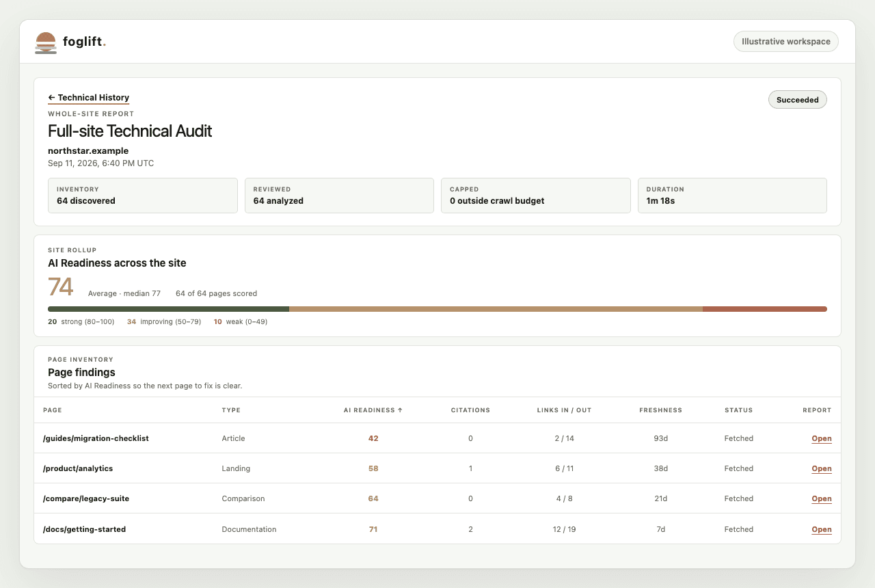Click the foglift brand name
Image resolution: width=875 pixels, height=588 pixels.
pos(84,42)
